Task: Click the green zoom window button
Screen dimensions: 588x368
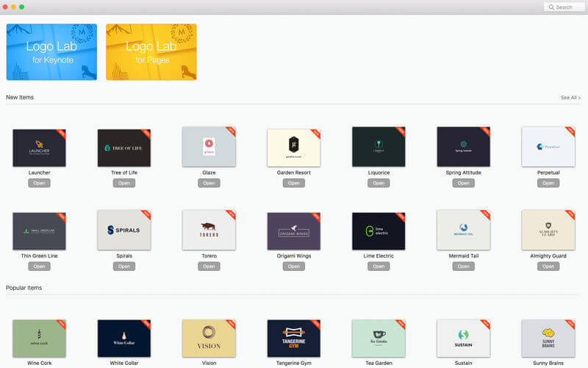Action: pos(22,7)
